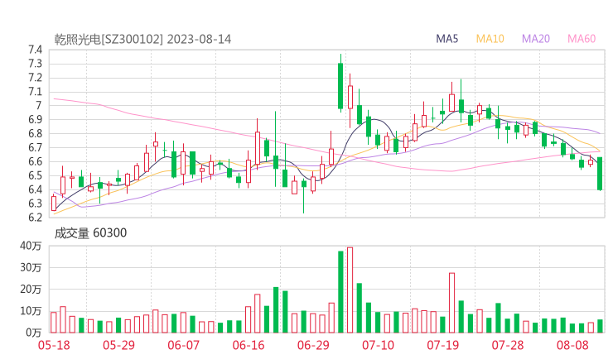The image size is (613, 364).
Task: Click the 08-08 date axis label
Action: pos(572,345)
